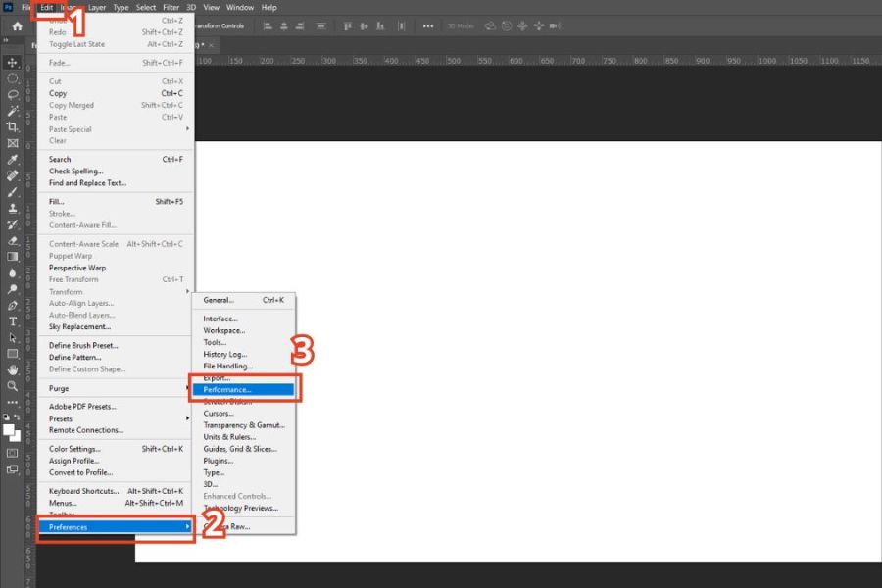Open the Window menu
This screenshot has height=588, width=882.
(x=239, y=7)
